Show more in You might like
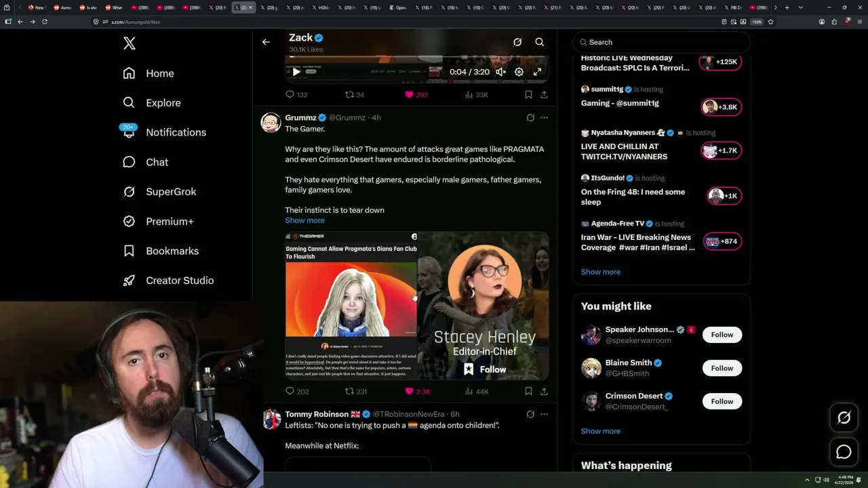The width and height of the screenshot is (868, 488). (600, 431)
